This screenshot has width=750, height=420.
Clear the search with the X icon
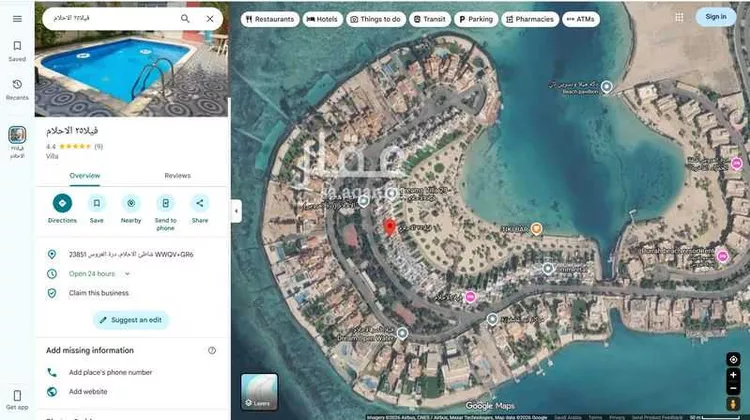pos(210,19)
